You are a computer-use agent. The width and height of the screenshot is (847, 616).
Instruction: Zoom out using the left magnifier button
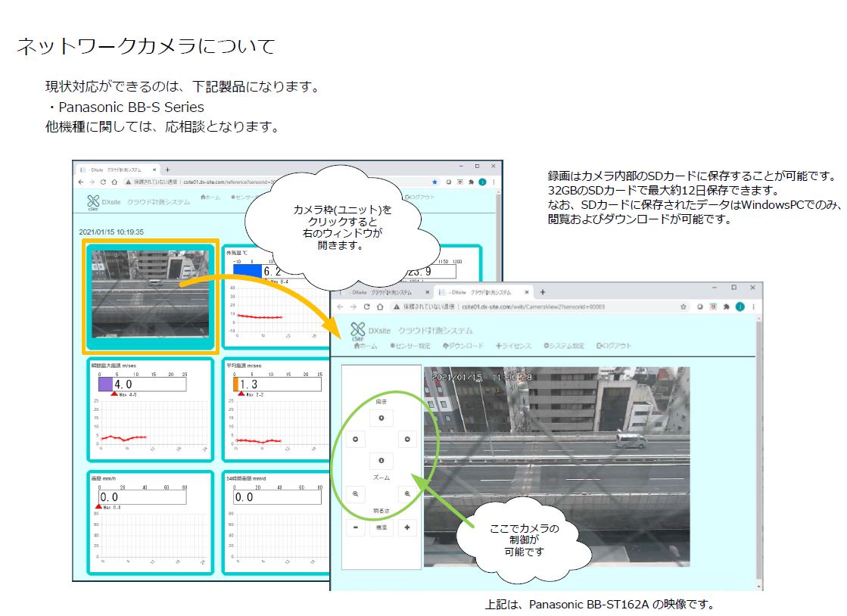click(356, 493)
